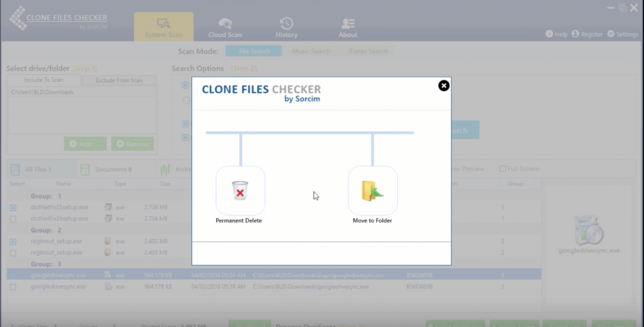The image size is (644, 327).
Task: Click the Group: 2 header row
Action: pyautogui.click(x=274, y=230)
